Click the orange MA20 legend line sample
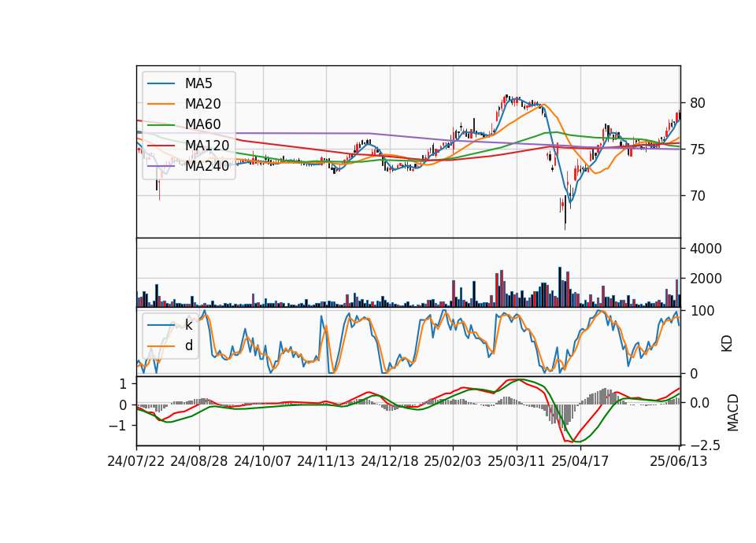Viewport: 756px width, 543px height. (161, 104)
